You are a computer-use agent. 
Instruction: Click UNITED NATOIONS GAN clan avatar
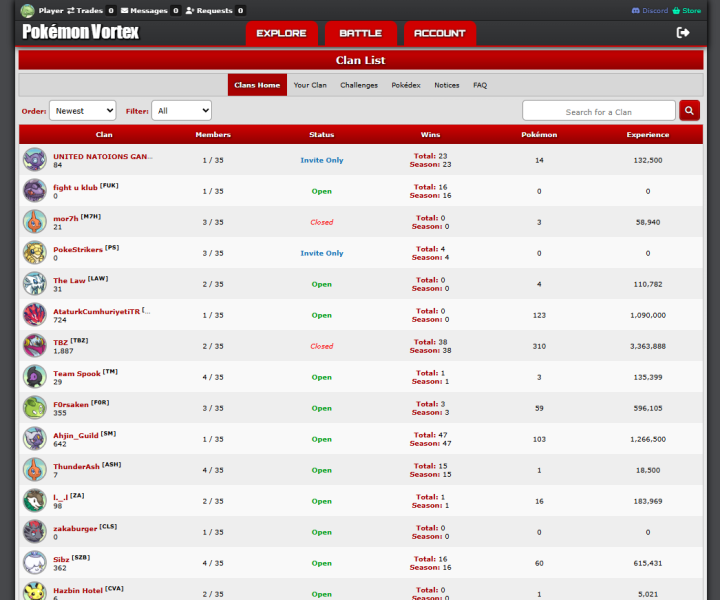35,159
